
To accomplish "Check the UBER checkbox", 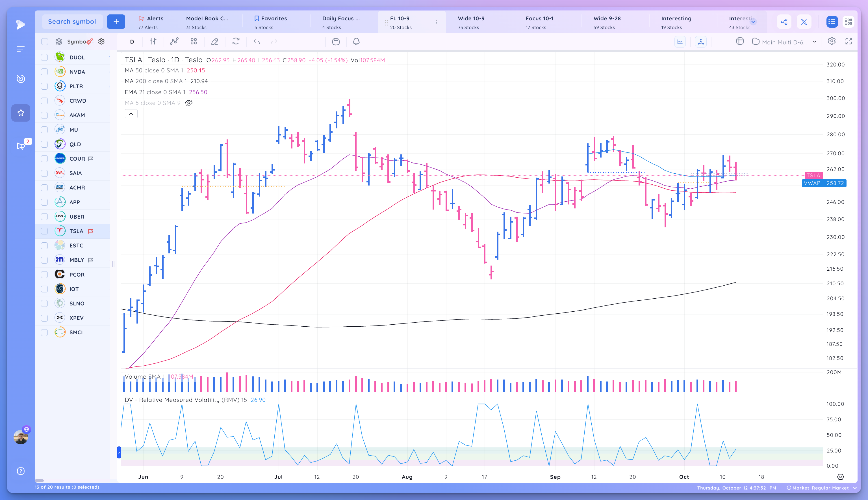I will (x=44, y=217).
